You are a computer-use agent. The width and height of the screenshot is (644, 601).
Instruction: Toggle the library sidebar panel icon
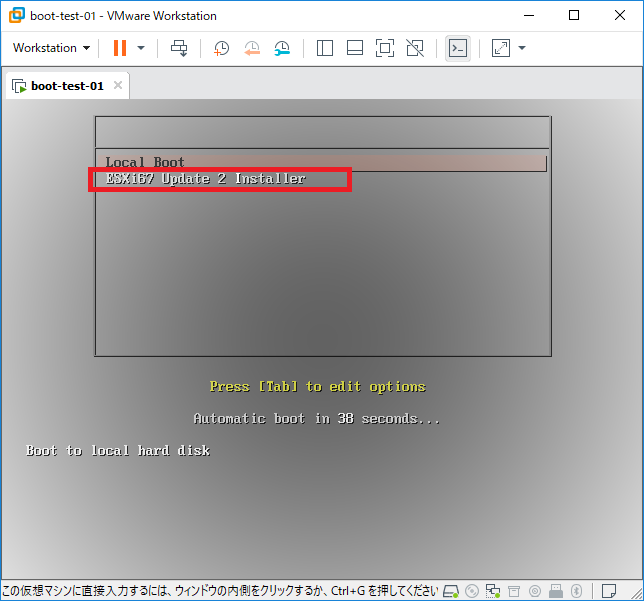tap(324, 48)
